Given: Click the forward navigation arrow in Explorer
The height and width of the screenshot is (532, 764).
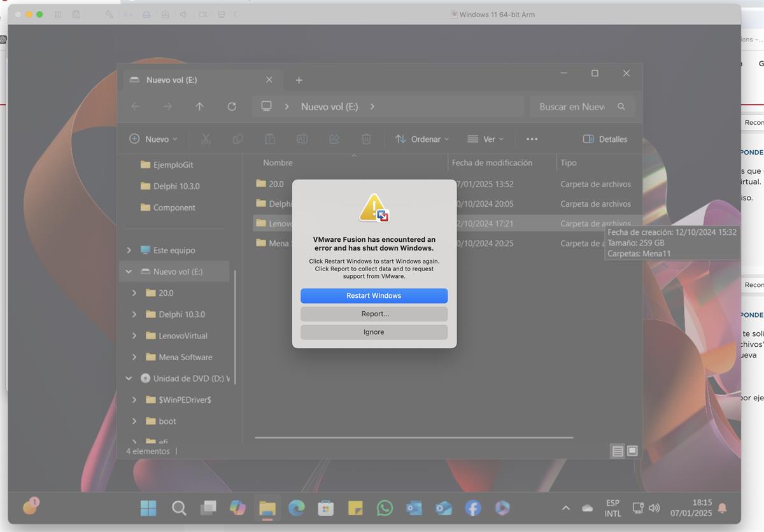Looking at the screenshot, I should click(167, 106).
